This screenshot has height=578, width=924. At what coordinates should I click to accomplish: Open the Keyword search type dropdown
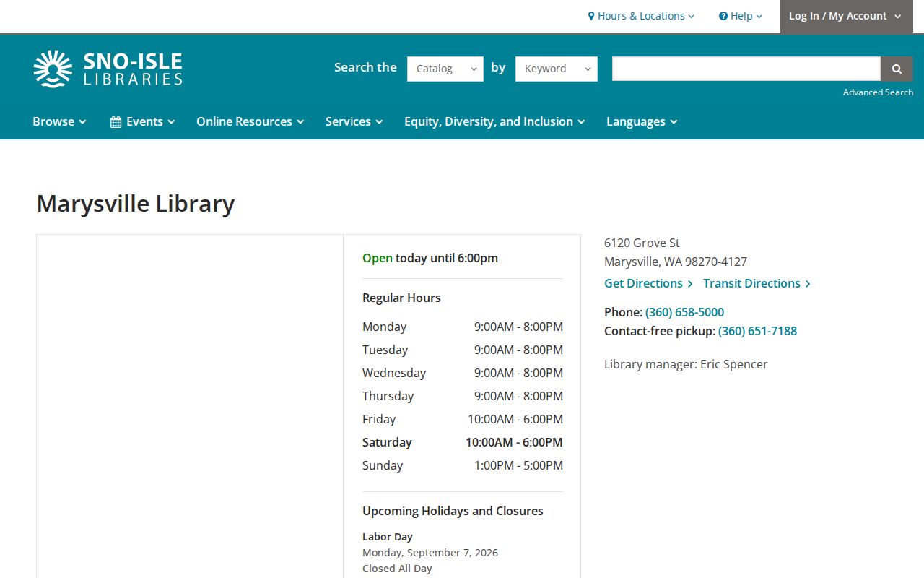[557, 69]
